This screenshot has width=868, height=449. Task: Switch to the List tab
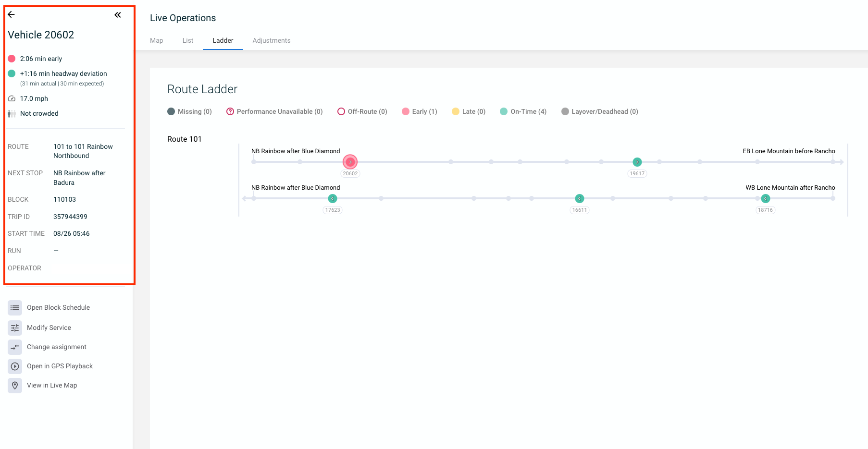(x=187, y=40)
